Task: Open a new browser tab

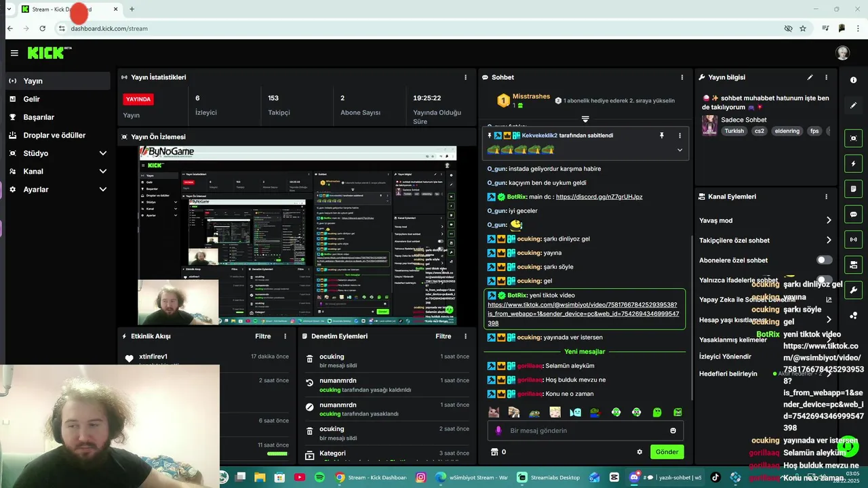Action: [x=132, y=9]
